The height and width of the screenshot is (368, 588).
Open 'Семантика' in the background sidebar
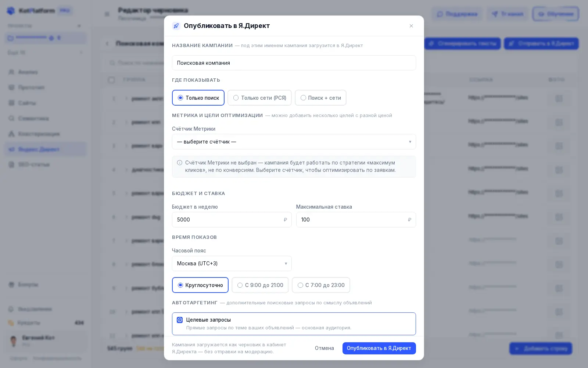[x=46, y=118]
